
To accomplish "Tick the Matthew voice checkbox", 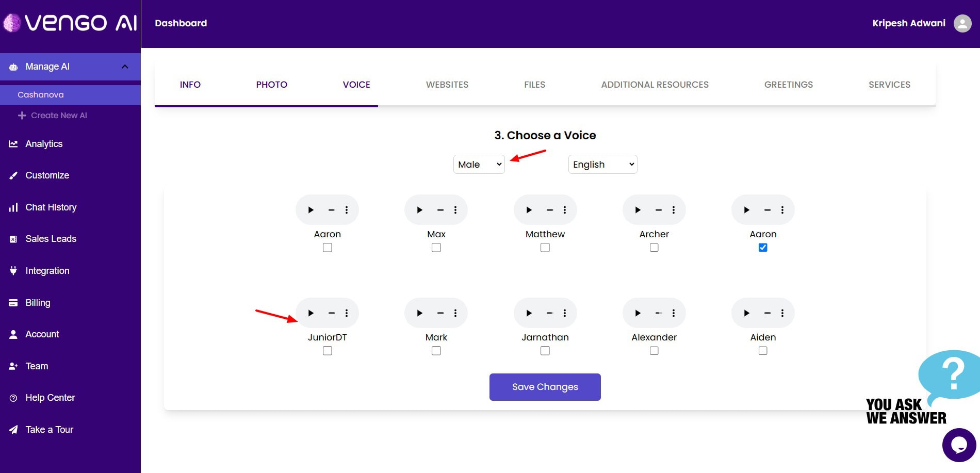I will (545, 248).
